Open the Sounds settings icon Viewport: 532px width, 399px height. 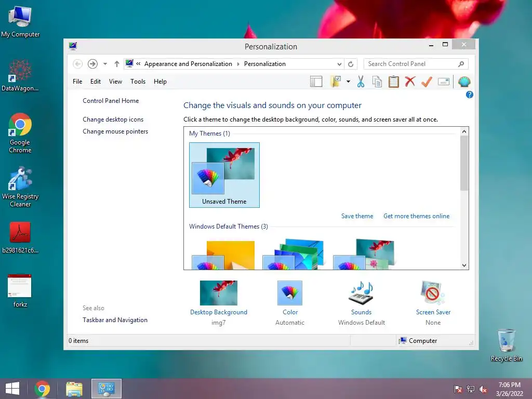362,293
